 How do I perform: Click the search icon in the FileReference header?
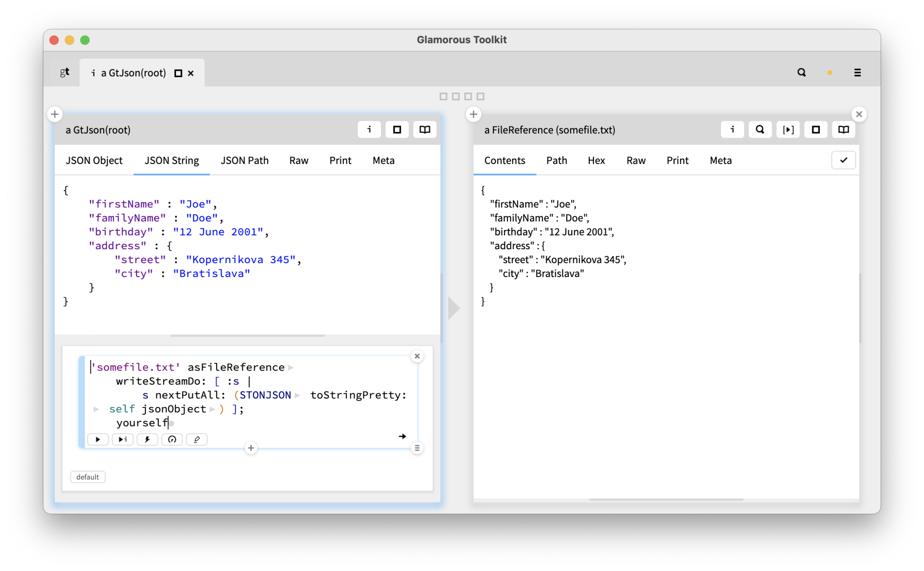[760, 129]
